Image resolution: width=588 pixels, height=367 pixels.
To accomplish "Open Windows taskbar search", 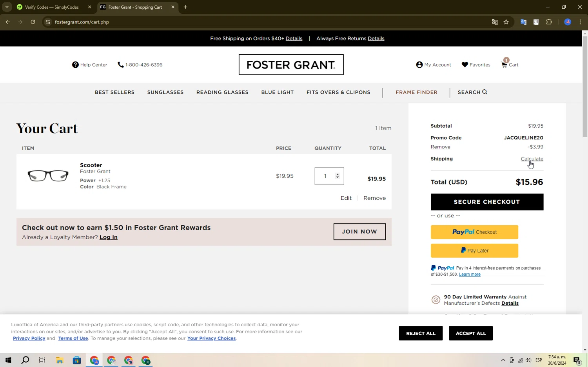I will click(25, 360).
